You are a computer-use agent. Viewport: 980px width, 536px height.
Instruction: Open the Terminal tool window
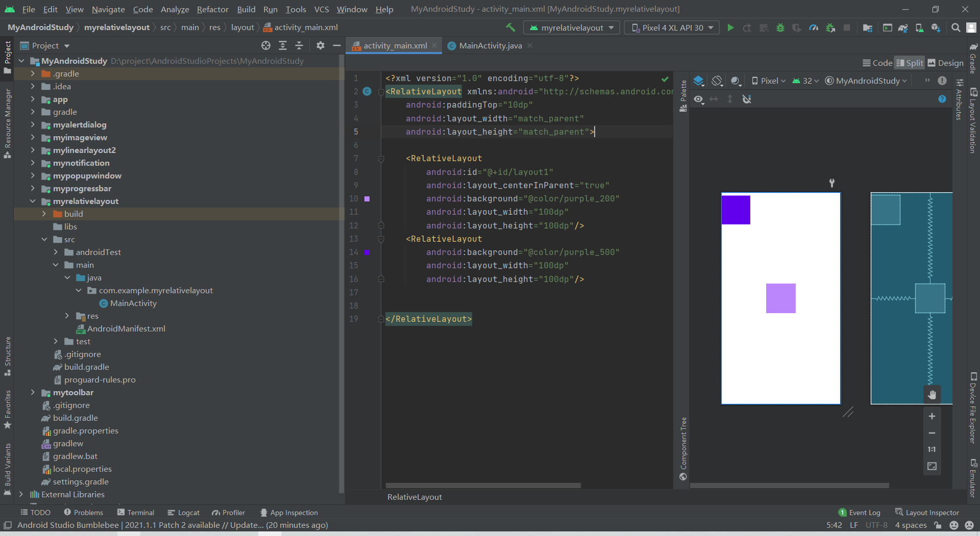135,513
